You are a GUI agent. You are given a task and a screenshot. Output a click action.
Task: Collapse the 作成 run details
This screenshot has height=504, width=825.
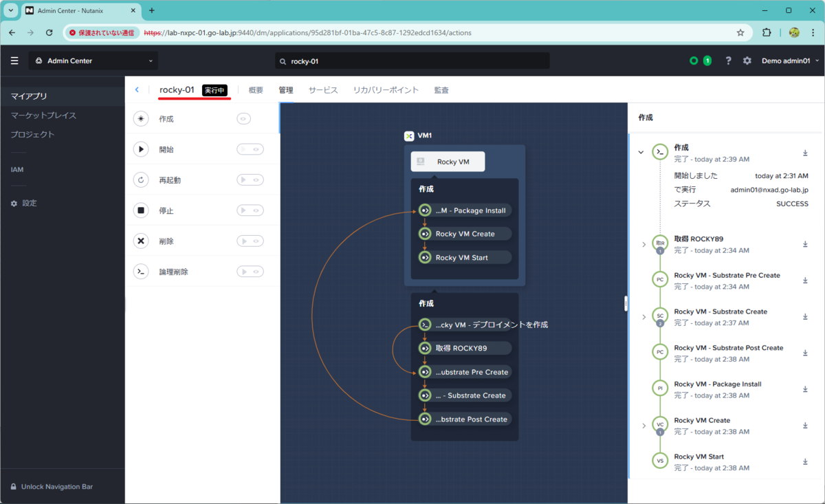point(641,153)
